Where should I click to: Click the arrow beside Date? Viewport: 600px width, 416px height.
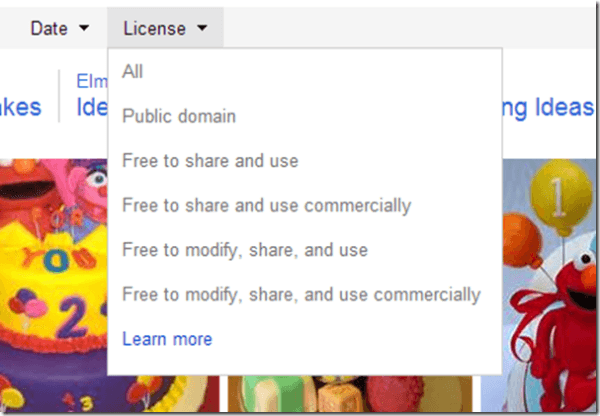(82, 28)
